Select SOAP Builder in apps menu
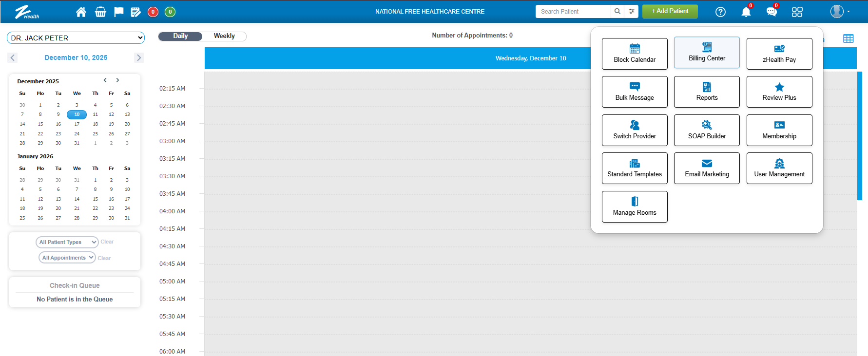868x356 pixels. click(x=707, y=130)
